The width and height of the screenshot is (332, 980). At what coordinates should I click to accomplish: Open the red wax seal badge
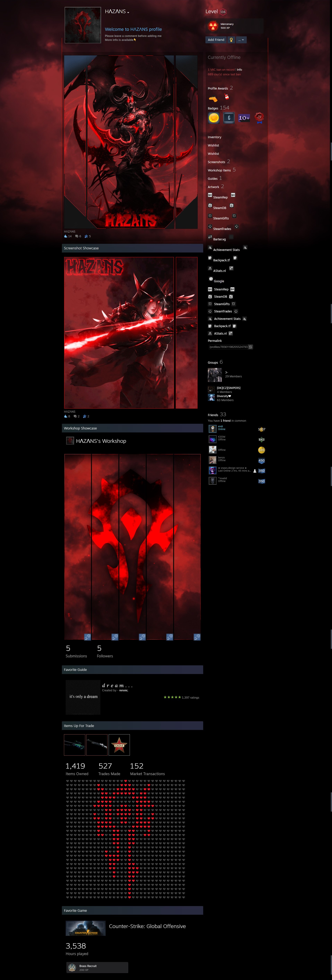pyautogui.click(x=259, y=118)
